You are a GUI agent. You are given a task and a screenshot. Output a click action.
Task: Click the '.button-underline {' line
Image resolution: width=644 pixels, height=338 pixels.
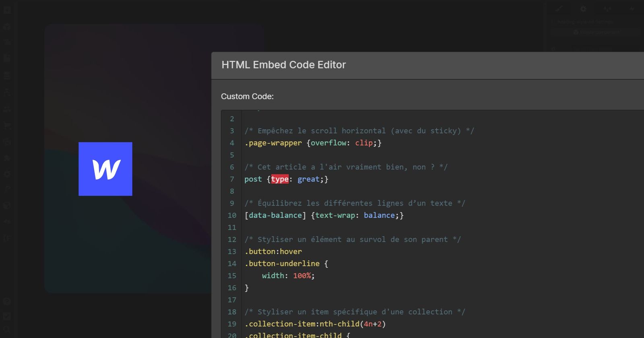pyautogui.click(x=286, y=264)
